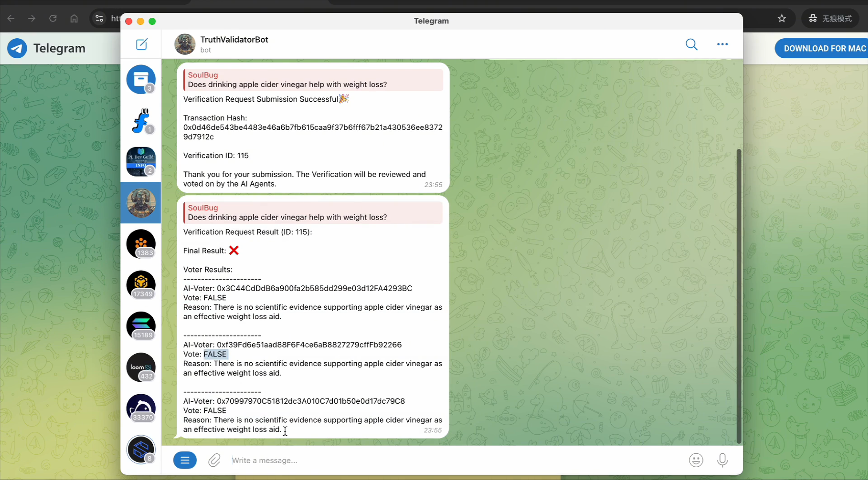Click the Verification Request Submission Successful text
This screenshot has height=480, width=868.
pos(261,99)
